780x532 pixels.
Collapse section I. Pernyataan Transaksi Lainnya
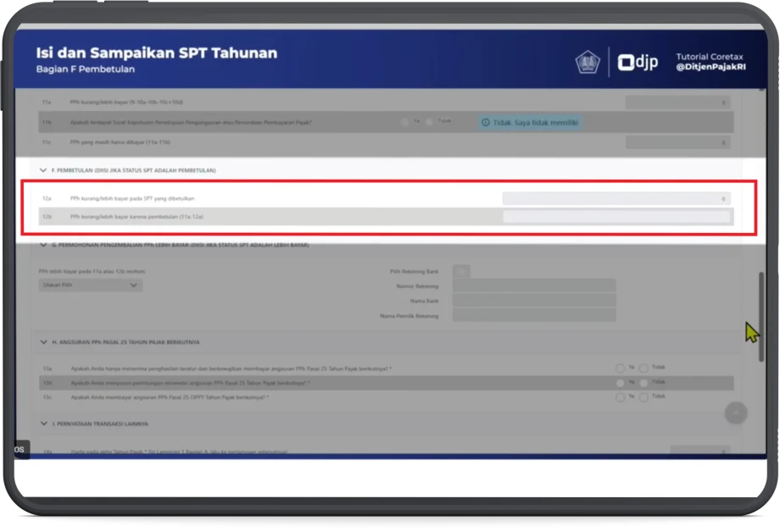[43, 424]
